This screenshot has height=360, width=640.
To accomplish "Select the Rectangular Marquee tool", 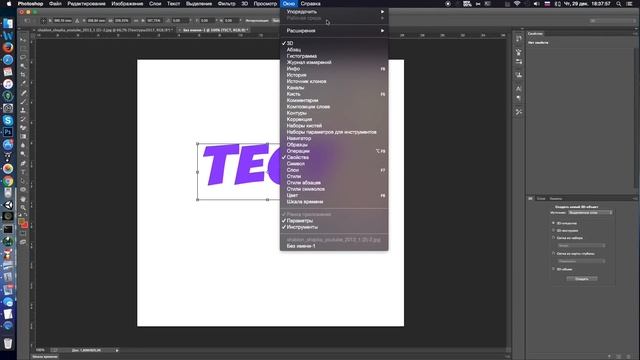I will click(23, 49).
